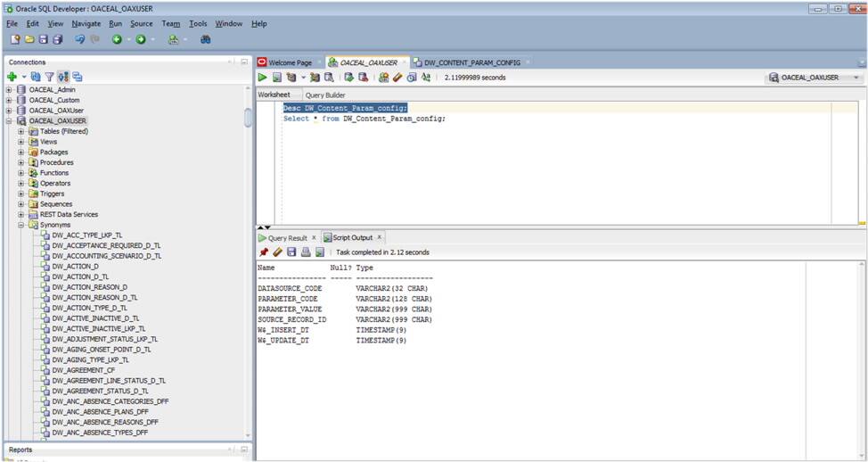Screen dimensions: 868x462
Task: Open SQL History clock icon
Action: click(412, 78)
